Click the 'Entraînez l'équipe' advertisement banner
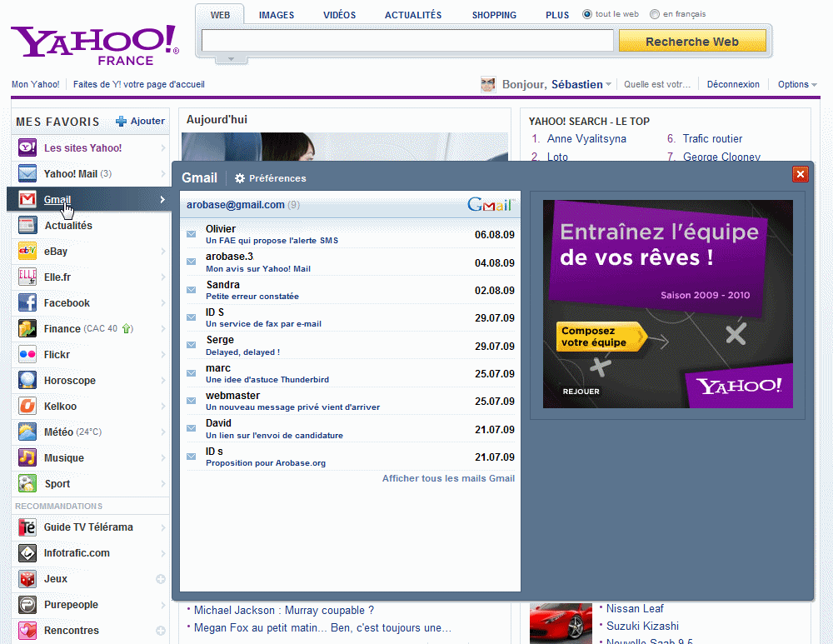The width and height of the screenshot is (833, 644). 668,304
